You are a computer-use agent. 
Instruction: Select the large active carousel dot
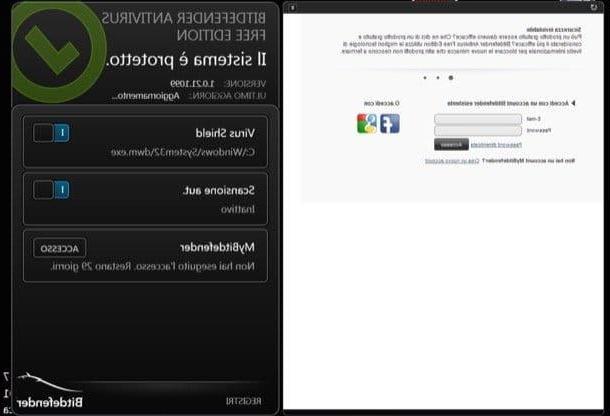(x=450, y=78)
